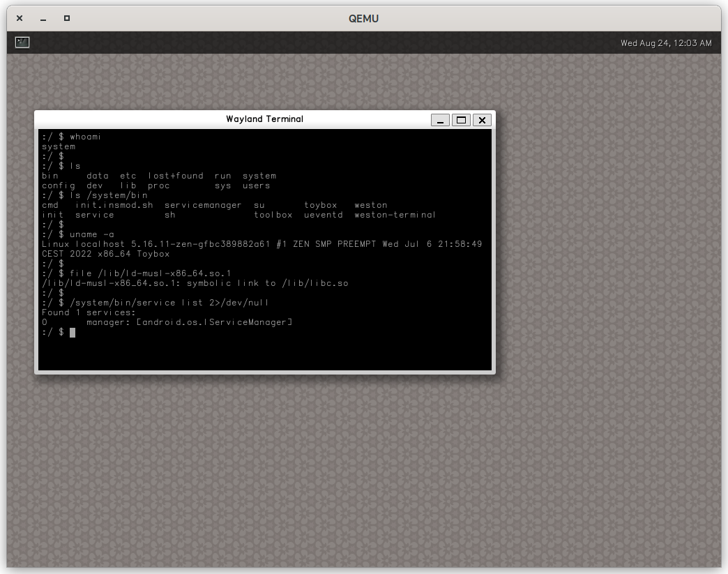Click the weston-terminal entry in the listing
Screen dimensions: 728x574
tap(395, 215)
